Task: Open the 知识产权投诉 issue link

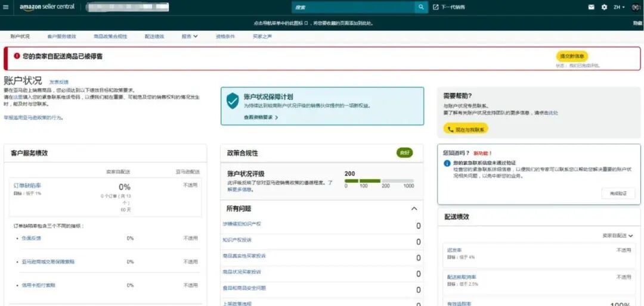Action: point(237,240)
